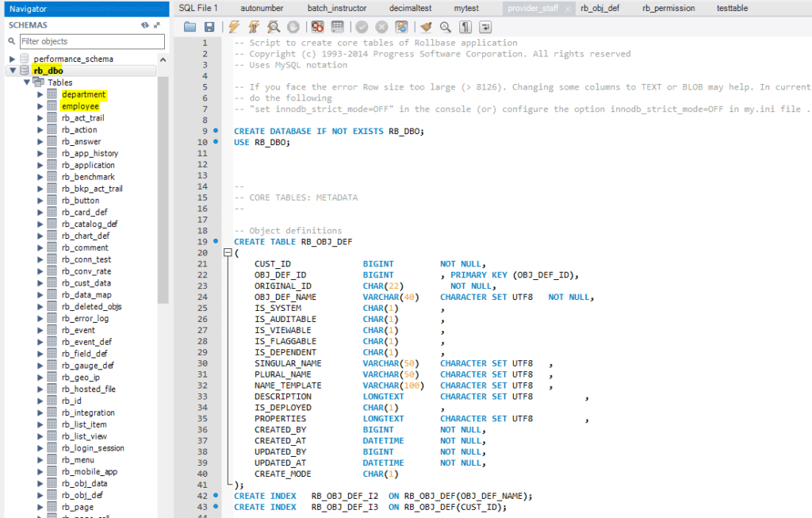
Task: Click the Navigator vertical scrollbar thumb
Action: (x=163, y=190)
